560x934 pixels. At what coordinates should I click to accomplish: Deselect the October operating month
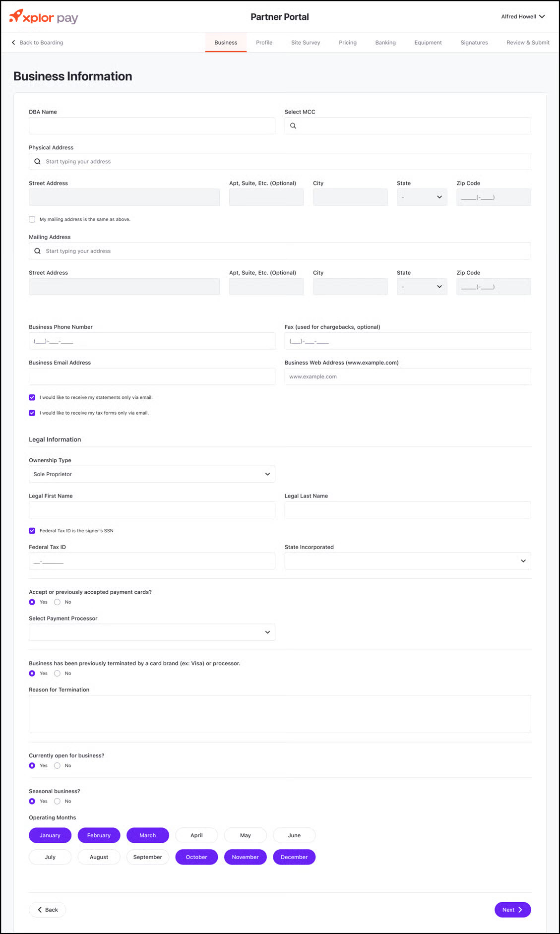tap(196, 857)
